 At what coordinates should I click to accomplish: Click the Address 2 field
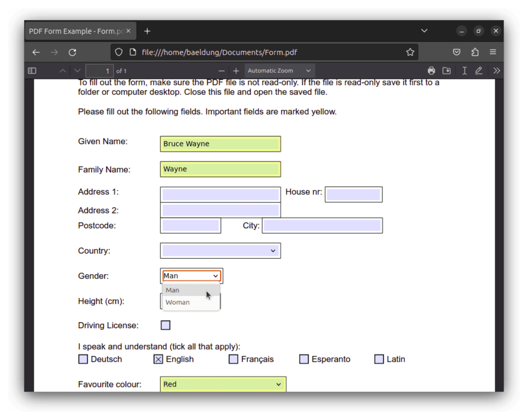coord(221,210)
